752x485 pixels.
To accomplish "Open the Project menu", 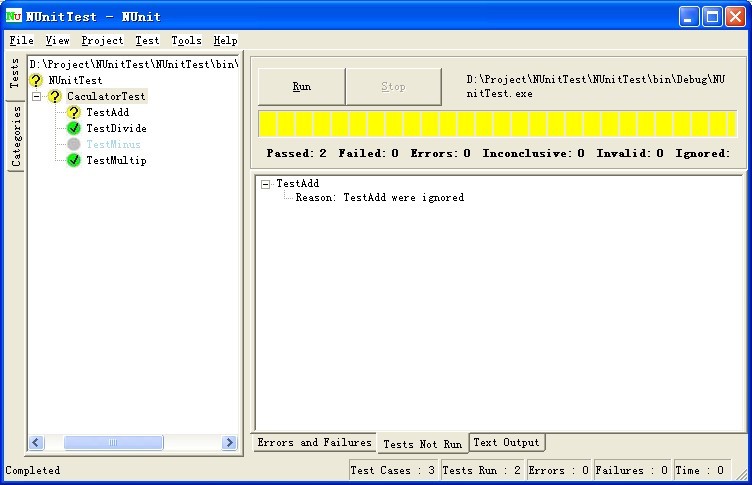I will pos(102,41).
